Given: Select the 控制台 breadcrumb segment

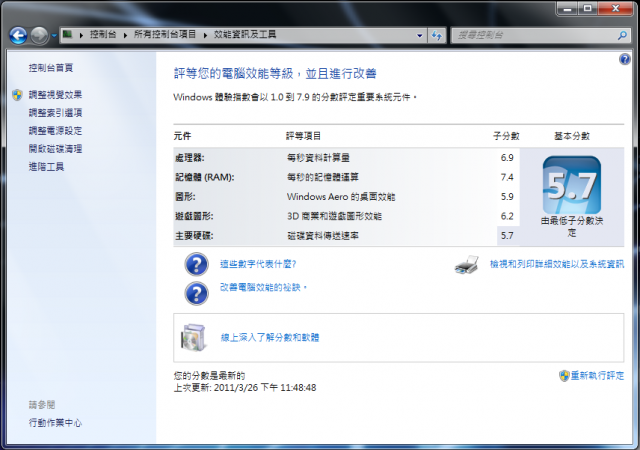Looking at the screenshot, I should (x=103, y=35).
